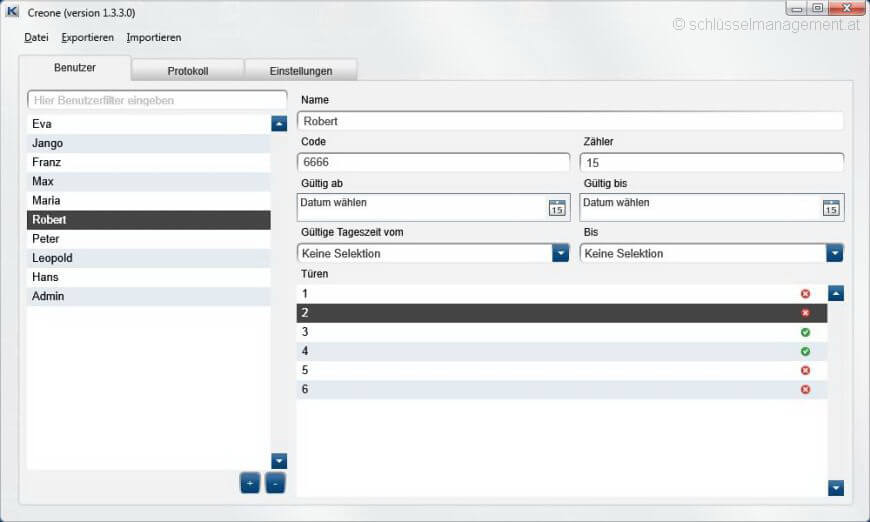
Task: Click the Benutzerfilter search field
Action: click(157, 100)
